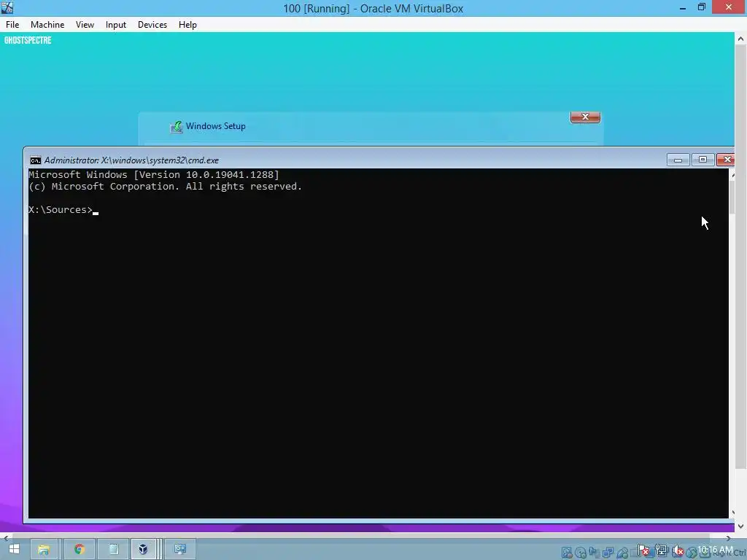This screenshot has height=560, width=747.
Task: Click the Windows Setup window icon
Action: [x=177, y=127]
